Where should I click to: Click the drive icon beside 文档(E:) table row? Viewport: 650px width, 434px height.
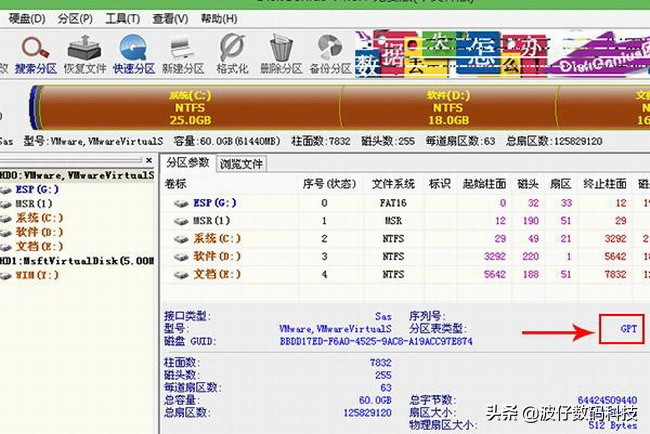(181, 275)
